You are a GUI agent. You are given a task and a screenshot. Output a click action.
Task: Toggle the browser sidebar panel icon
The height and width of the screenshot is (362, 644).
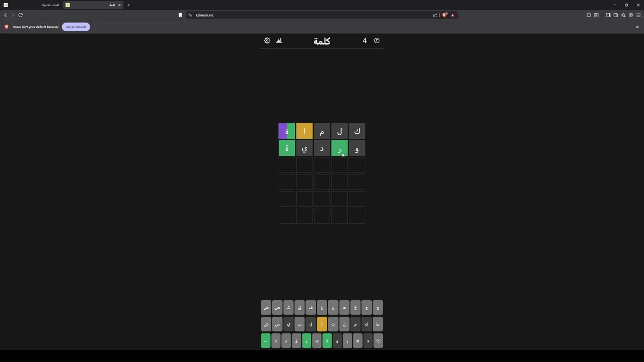pyautogui.click(x=608, y=15)
